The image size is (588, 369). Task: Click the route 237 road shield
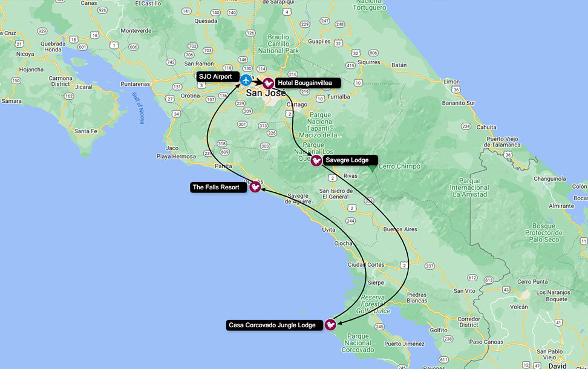click(x=430, y=266)
